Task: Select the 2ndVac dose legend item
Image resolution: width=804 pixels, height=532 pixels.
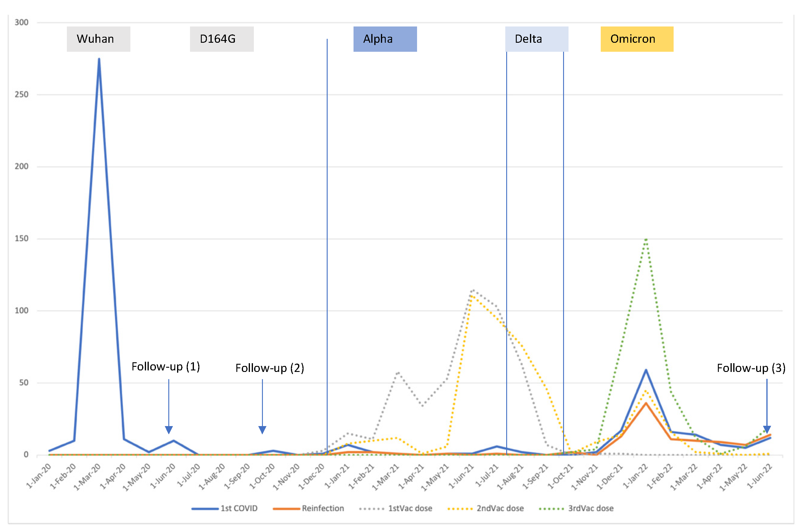Action: tap(500, 508)
